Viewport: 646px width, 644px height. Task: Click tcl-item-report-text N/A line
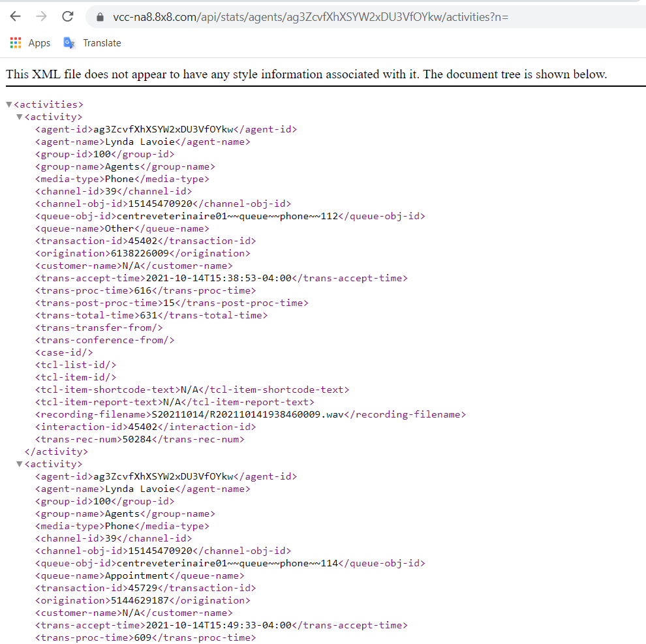[175, 402]
